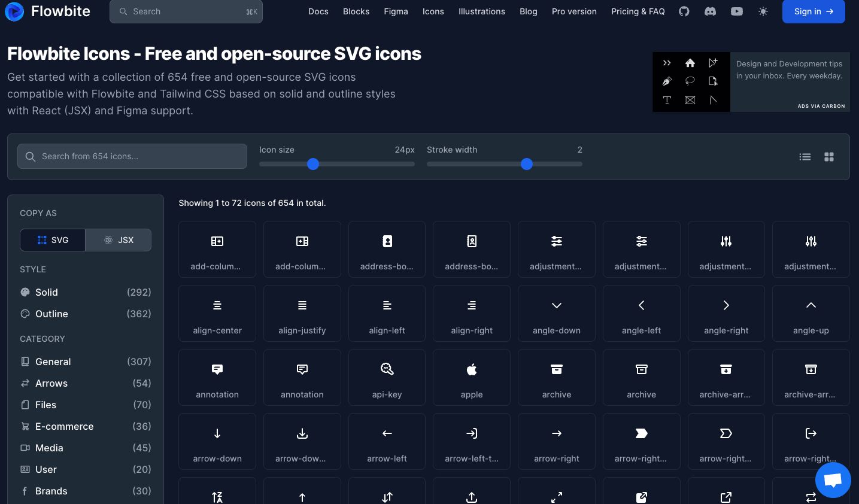This screenshot has width=859, height=504.
Task: Select the arrow-down icon card
Action: coord(217,442)
